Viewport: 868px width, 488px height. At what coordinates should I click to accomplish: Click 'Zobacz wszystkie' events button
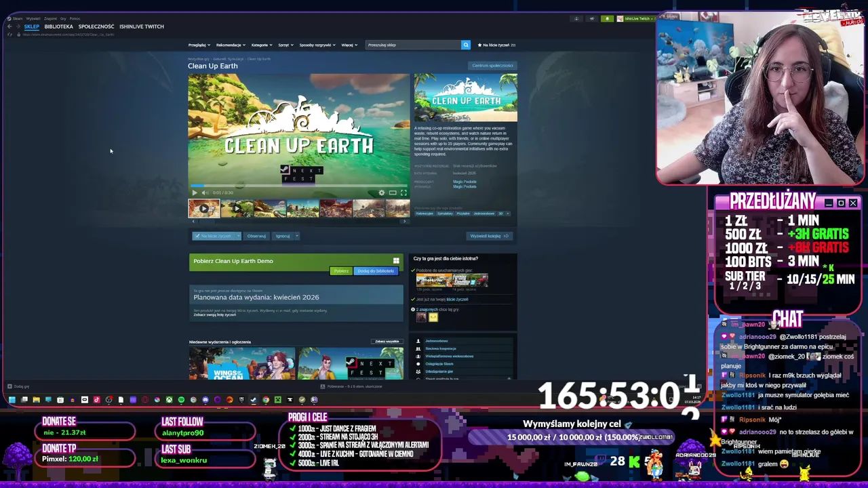click(387, 342)
